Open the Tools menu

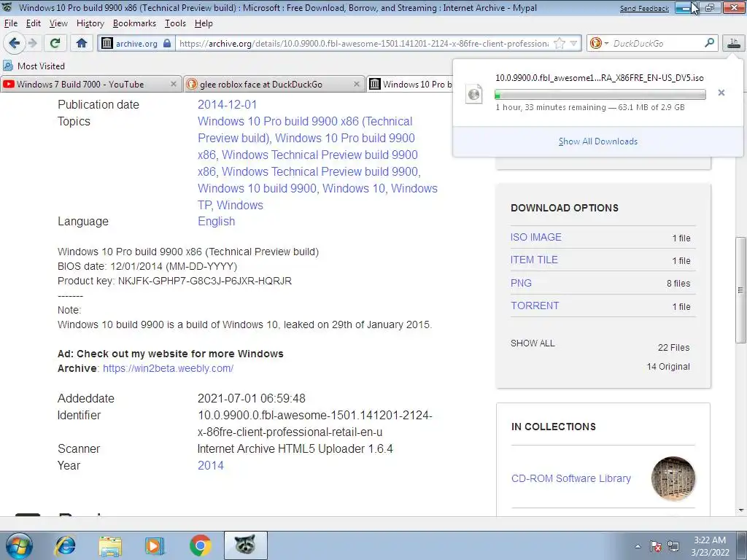(x=175, y=23)
